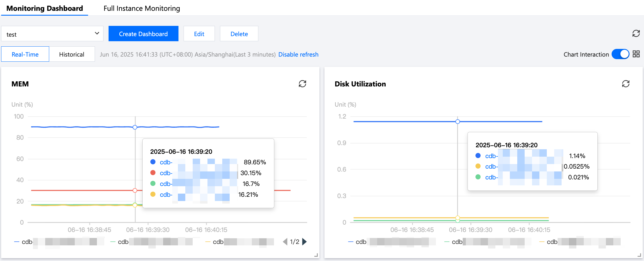Toggle Chart Interaction switch off

[620, 54]
